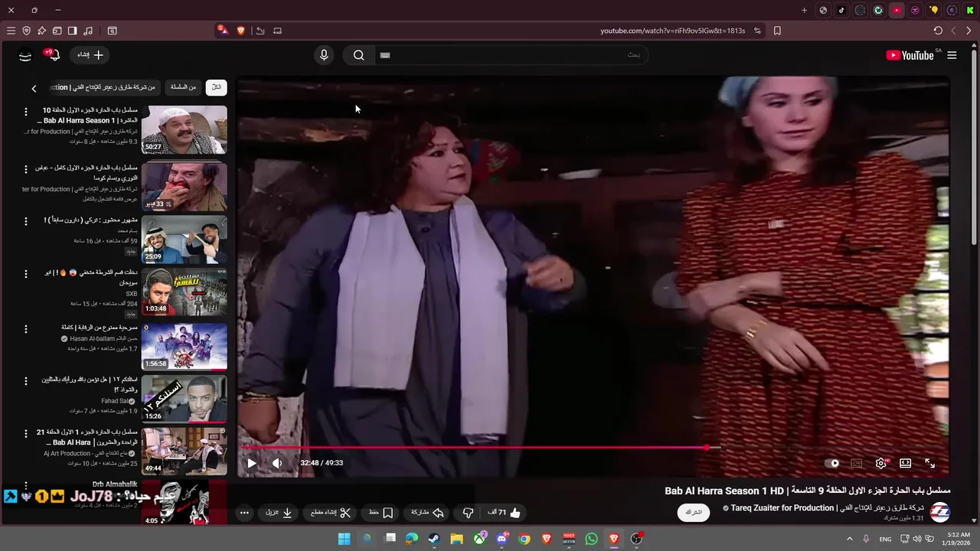Viewport: 980px width, 551px height.
Task: Open the Tareq Zuaiter for Production channel name
Action: pos(827,507)
